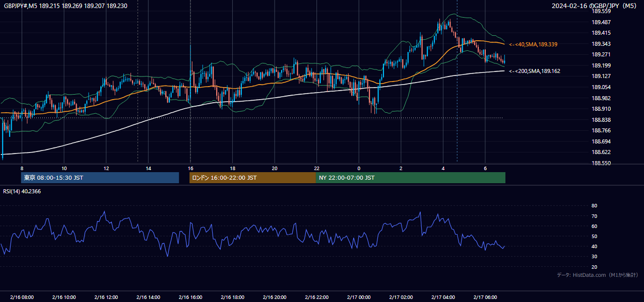Click RSI scale value 30
This screenshot has width=644, height=302.
594,257
